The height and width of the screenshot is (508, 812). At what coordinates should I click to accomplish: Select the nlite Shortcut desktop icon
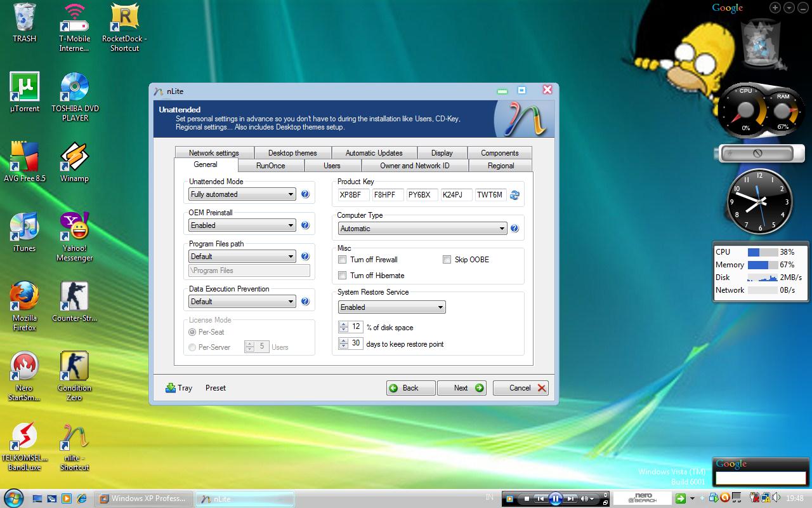75,446
